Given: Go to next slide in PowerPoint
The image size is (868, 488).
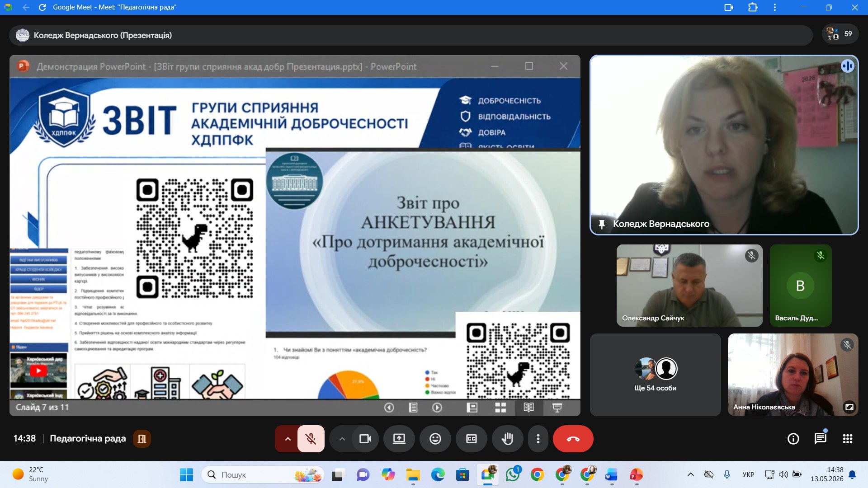Looking at the screenshot, I should 437,408.
